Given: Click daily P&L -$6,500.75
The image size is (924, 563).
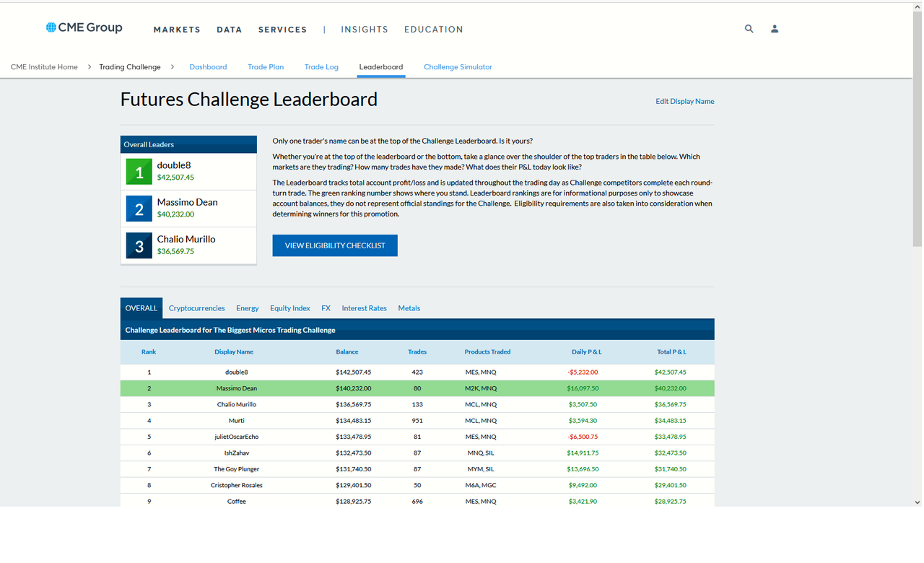Looking at the screenshot, I should 583,437.
